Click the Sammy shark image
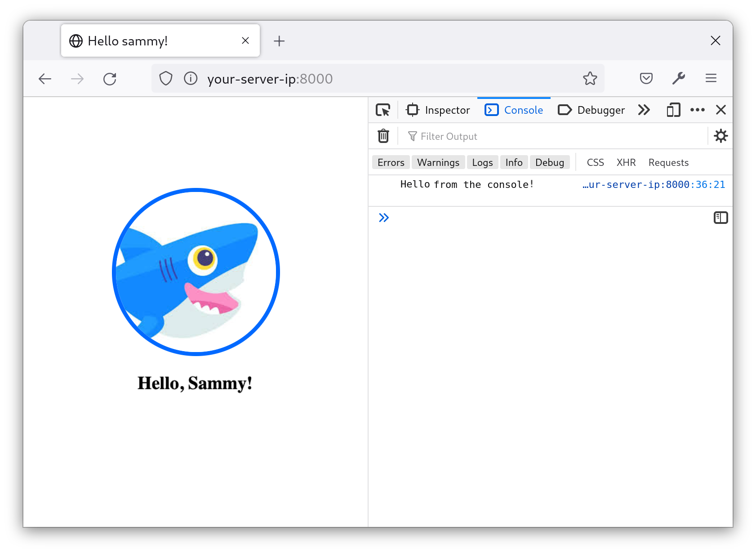The height and width of the screenshot is (553, 756). 196,272
